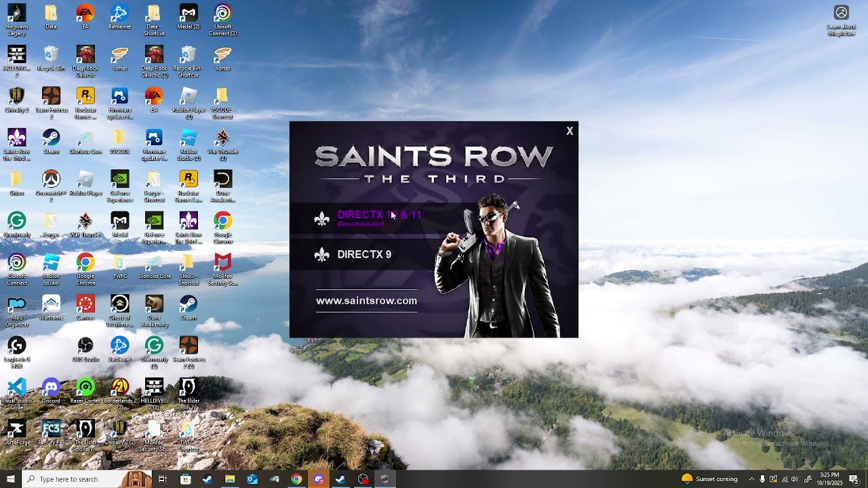Select the Forger - Shortcut icon
The width and height of the screenshot is (868, 488).
point(154,186)
